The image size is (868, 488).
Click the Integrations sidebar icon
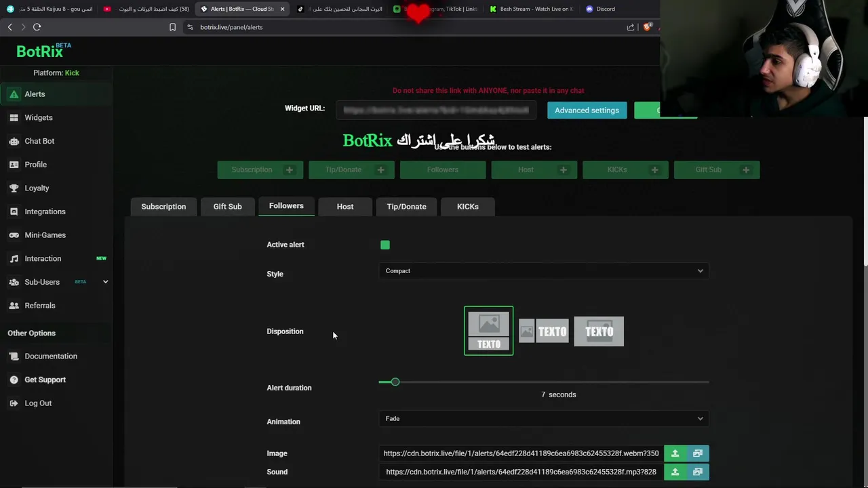14,211
